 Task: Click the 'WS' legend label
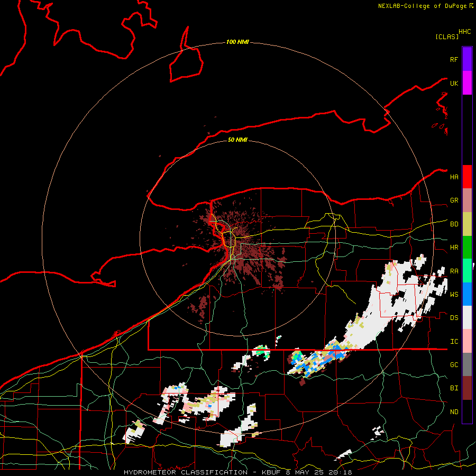click(x=454, y=294)
